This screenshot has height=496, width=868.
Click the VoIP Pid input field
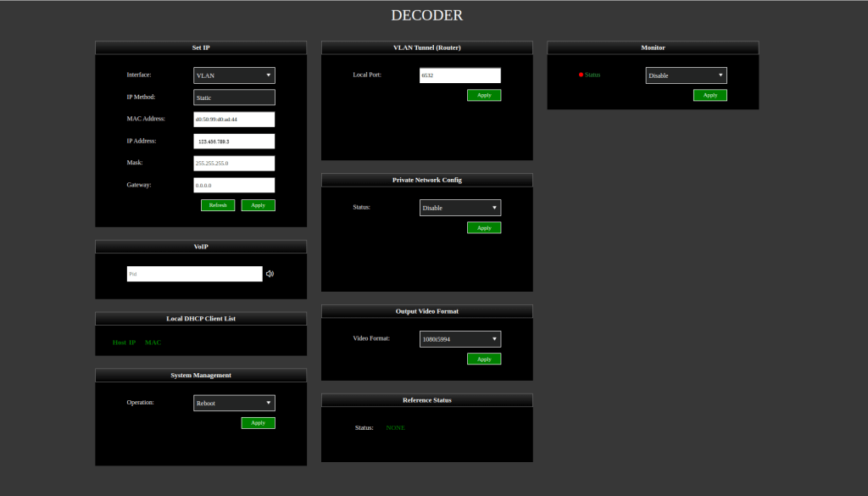[x=194, y=274]
